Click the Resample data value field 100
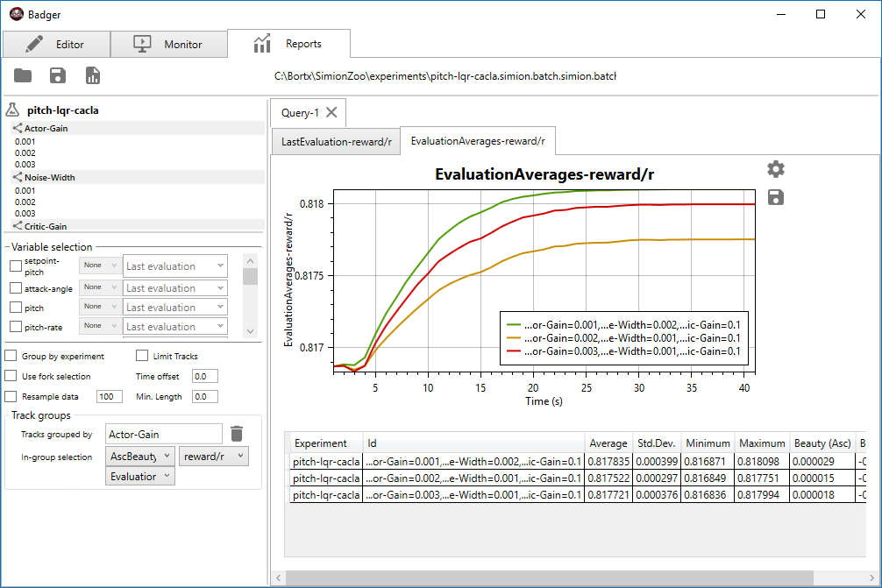 coord(109,396)
